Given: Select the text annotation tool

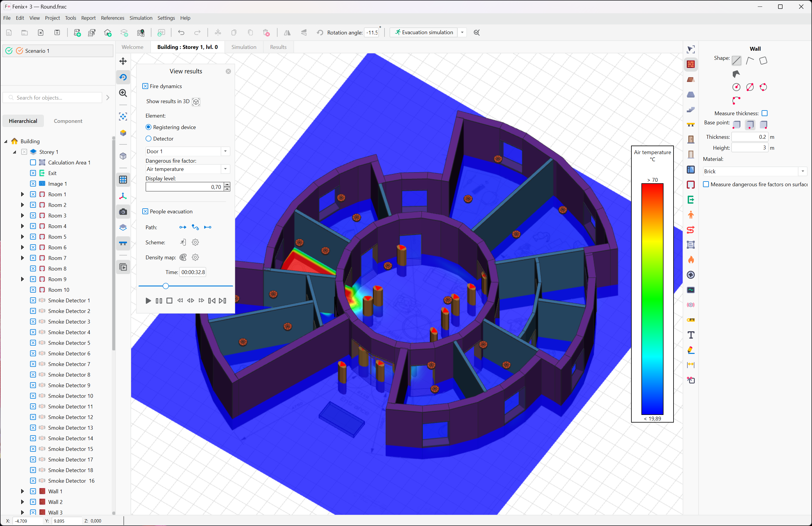Looking at the screenshot, I should tap(691, 335).
